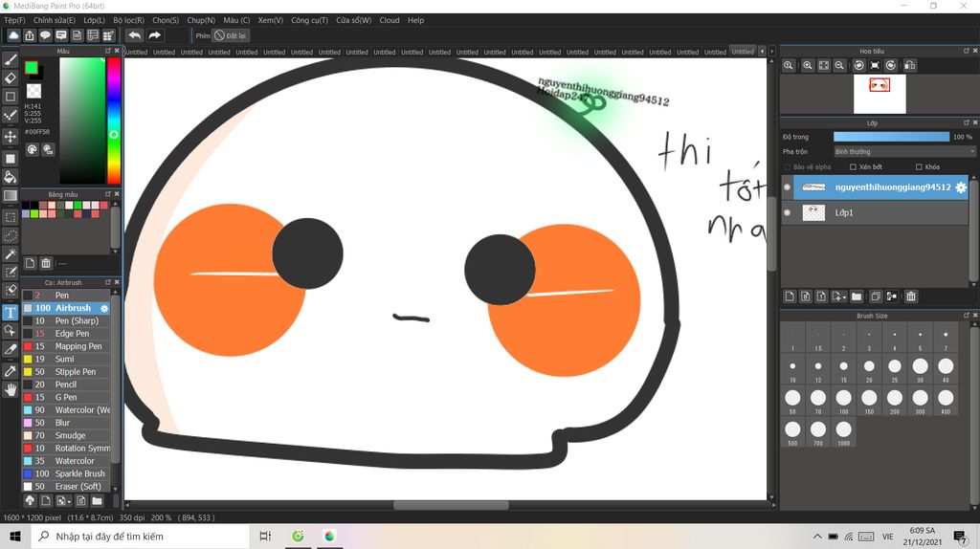Select the Brush tool in left toolbar
This screenshot has height=549, width=980.
coord(11,60)
